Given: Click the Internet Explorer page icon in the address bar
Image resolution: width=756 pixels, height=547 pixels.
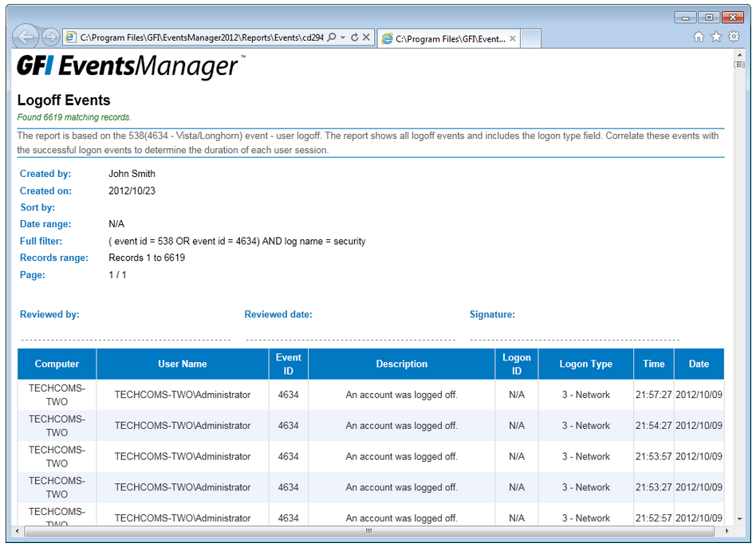Looking at the screenshot, I should [71, 37].
